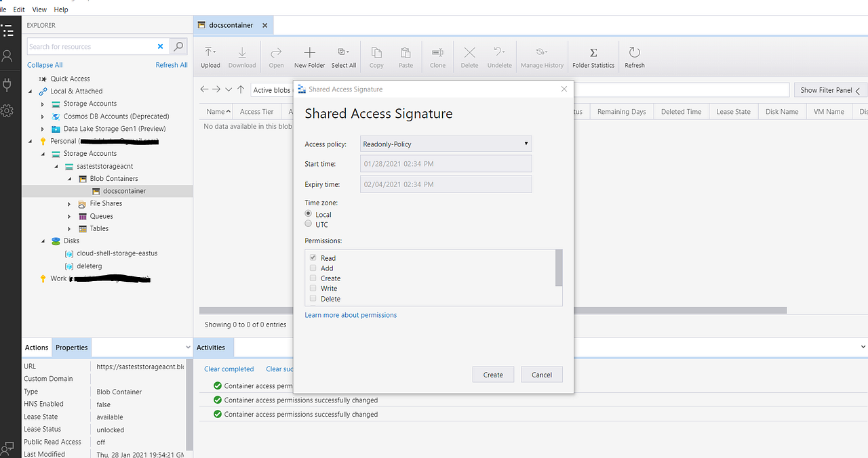The image size is (868, 458).
Task: Click the Upload toolbar icon
Action: (x=210, y=56)
